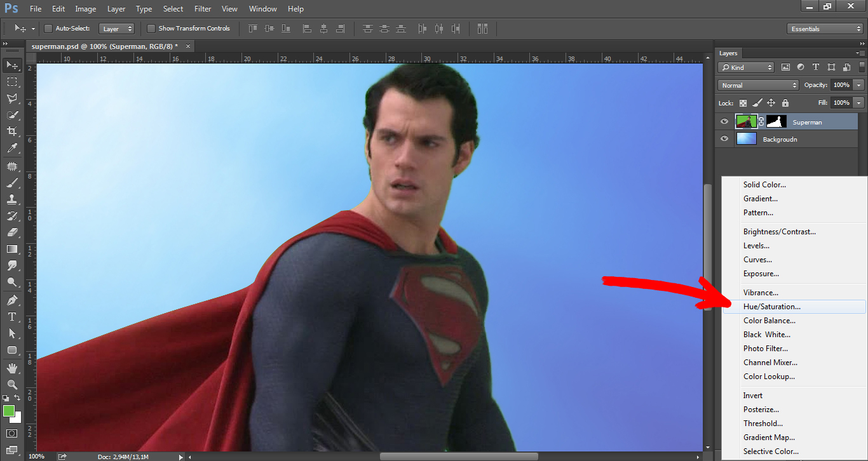Screen dimensions: 868x461
Task: Hide the Superman layer
Action: point(724,121)
